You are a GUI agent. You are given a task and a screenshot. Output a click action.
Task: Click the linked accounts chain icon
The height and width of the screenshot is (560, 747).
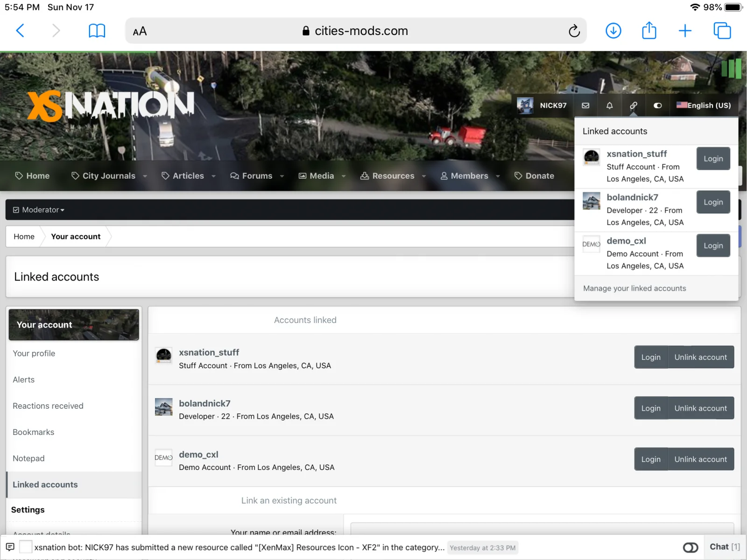(634, 105)
